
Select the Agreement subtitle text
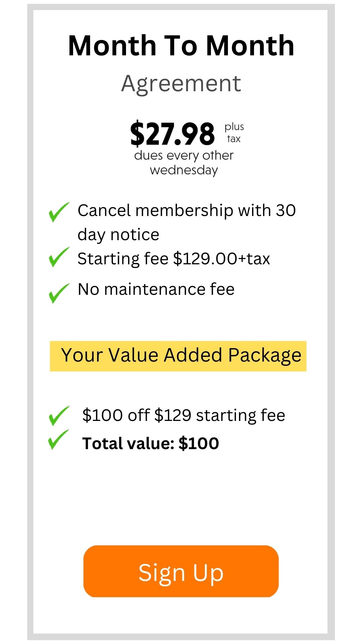(x=181, y=83)
